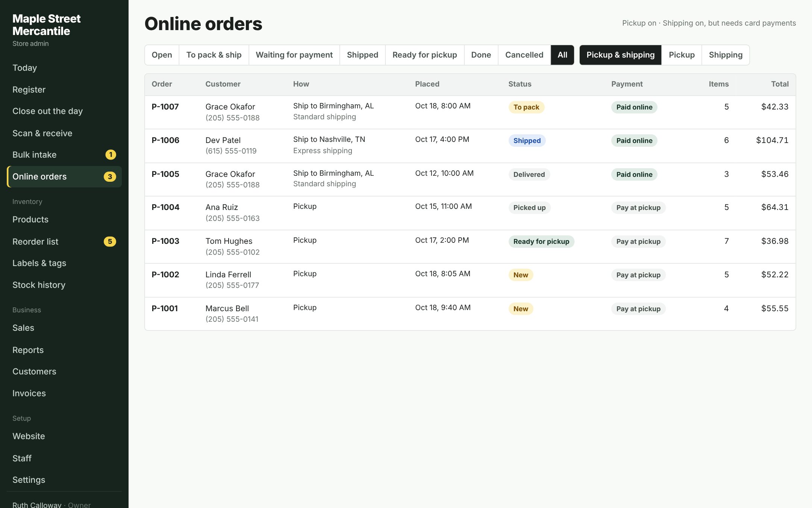Switch to the Shipped filter tab
This screenshot has height=508, width=812.
(363, 55)
